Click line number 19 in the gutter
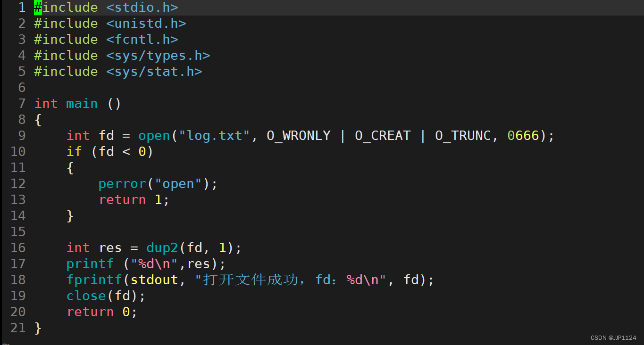The image size is (644, 345). tap(18, 296)
